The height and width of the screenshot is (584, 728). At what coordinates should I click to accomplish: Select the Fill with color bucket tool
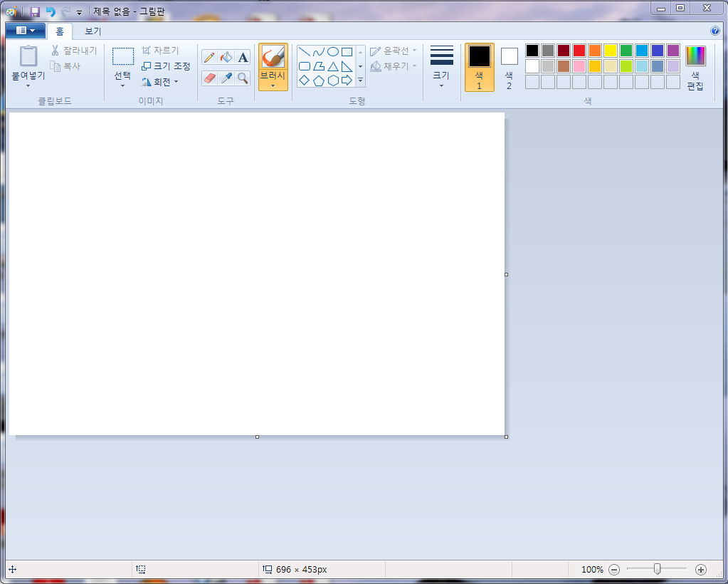(226, 58)
